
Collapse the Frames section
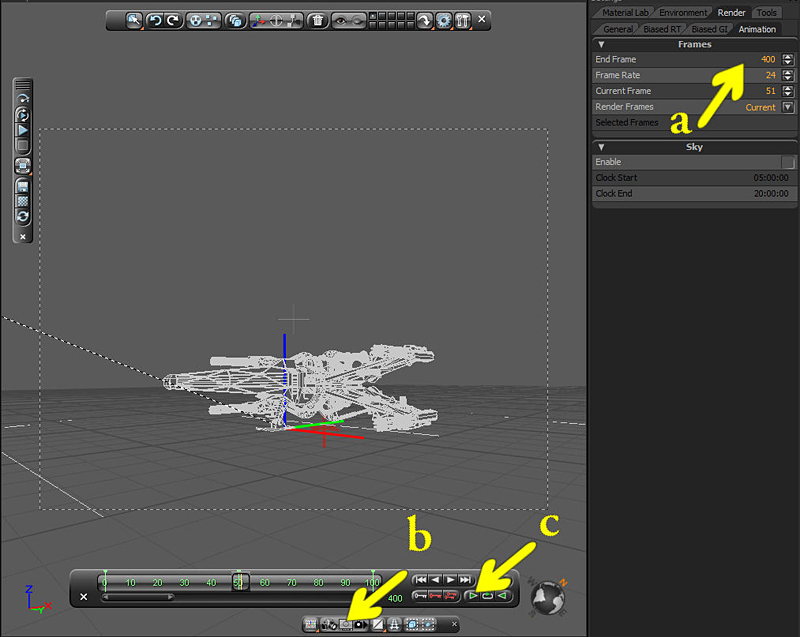coord(602,44)
